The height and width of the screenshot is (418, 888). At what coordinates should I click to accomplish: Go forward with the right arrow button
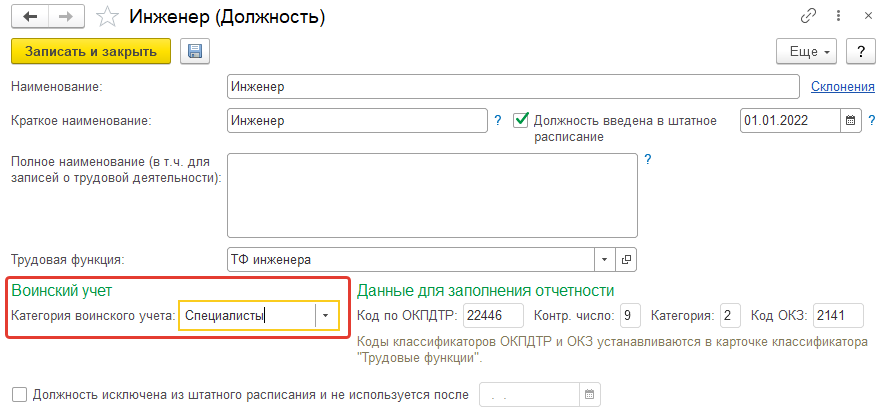click(x=66, y=17)
